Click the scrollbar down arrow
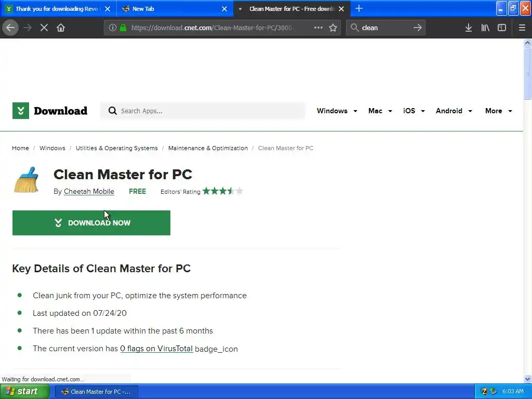This screenshot has height=399, width=532. tap(527, 379)
